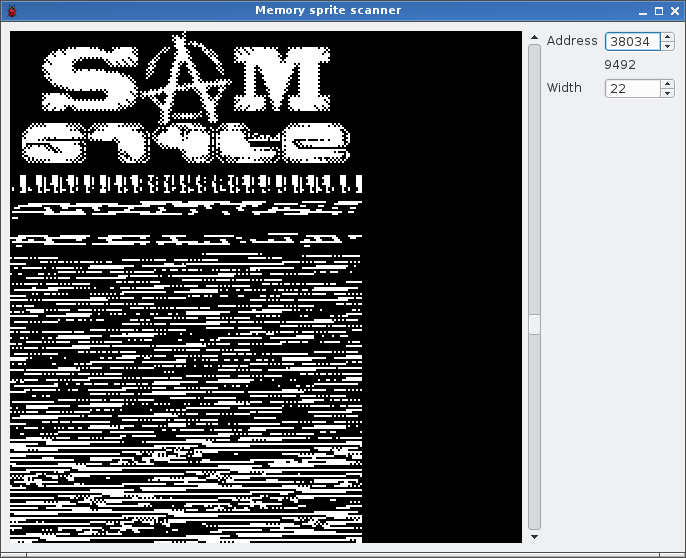Close the Memory sprite scanner window

[675, 10]
